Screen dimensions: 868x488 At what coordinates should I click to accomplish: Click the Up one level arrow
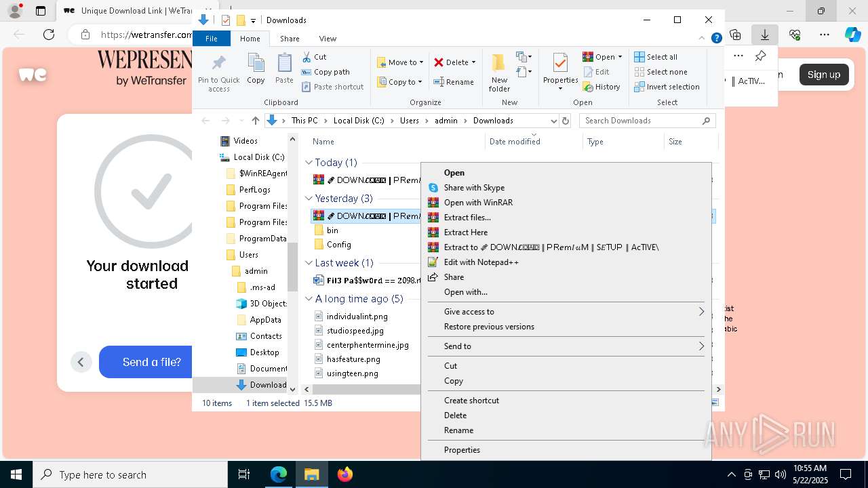(x=255, y=121)
